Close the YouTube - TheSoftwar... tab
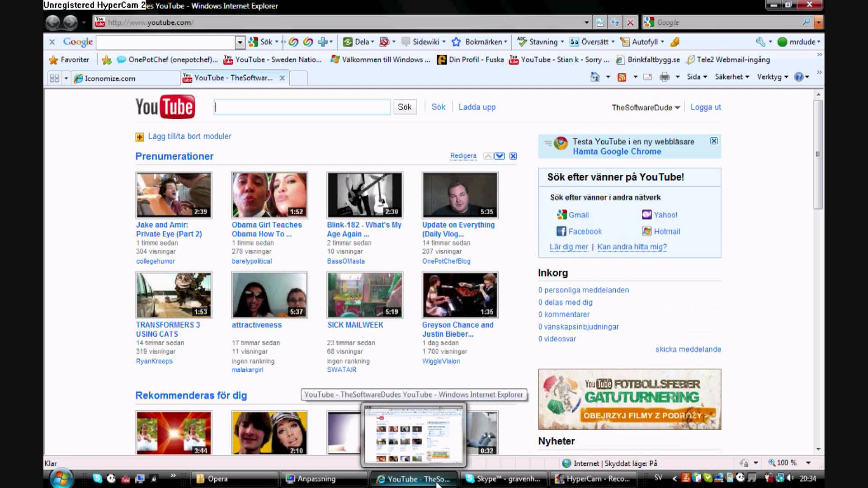The width and height of the screenshot is (868, 488). pyautogui.click(x=282, y=78)
